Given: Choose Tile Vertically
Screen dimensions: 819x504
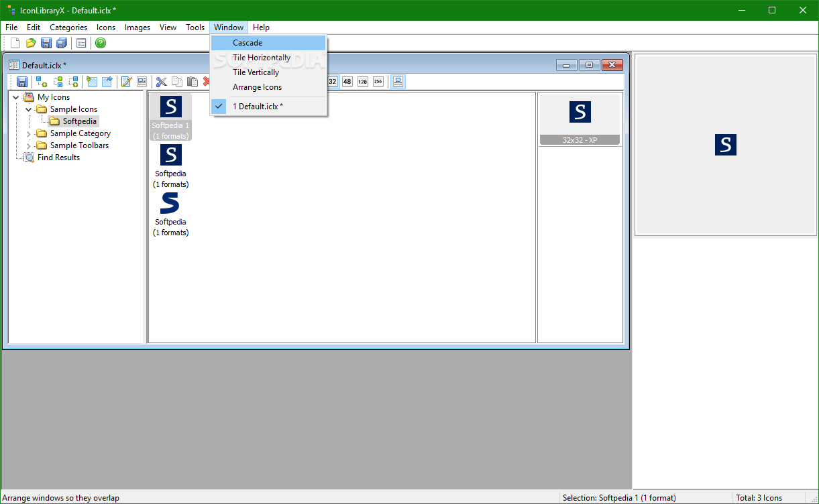Looking at the screenshot, I should [x=268, y=72].
